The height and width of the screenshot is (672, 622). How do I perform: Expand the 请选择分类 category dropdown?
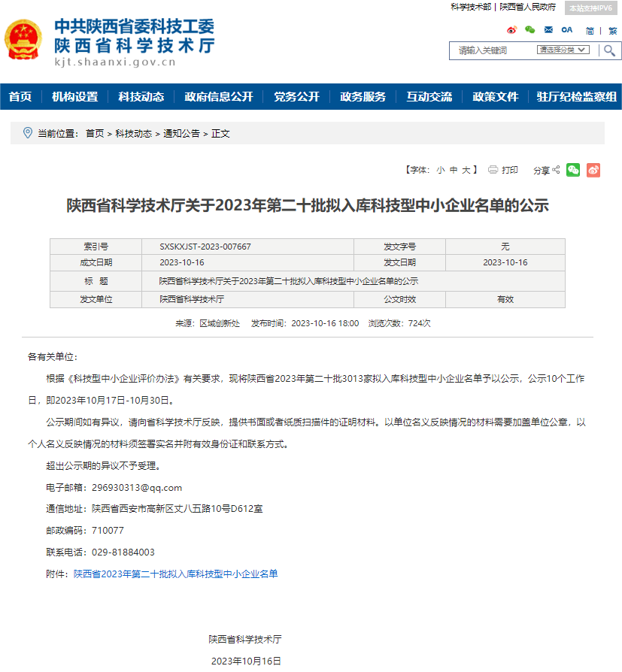click(x=560, y=50)
